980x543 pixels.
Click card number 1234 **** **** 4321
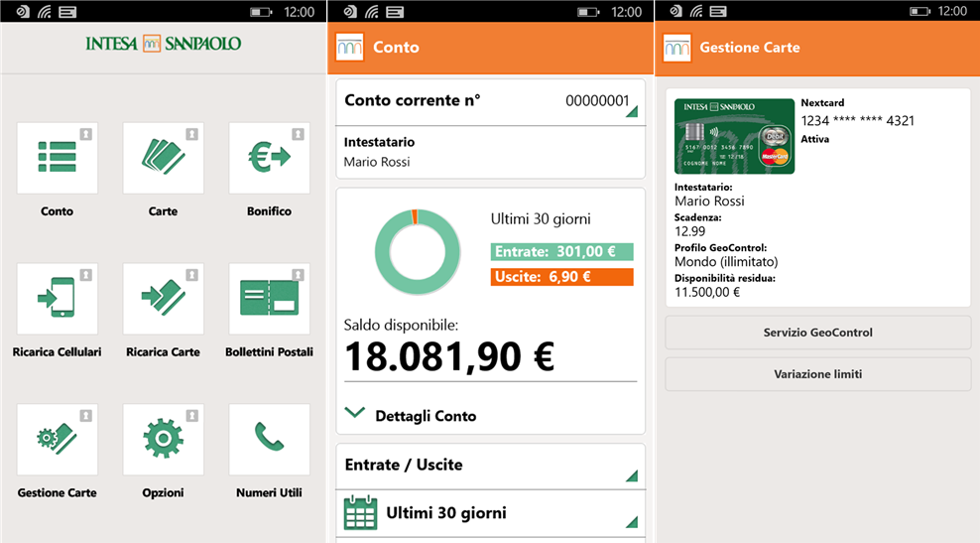857,121
